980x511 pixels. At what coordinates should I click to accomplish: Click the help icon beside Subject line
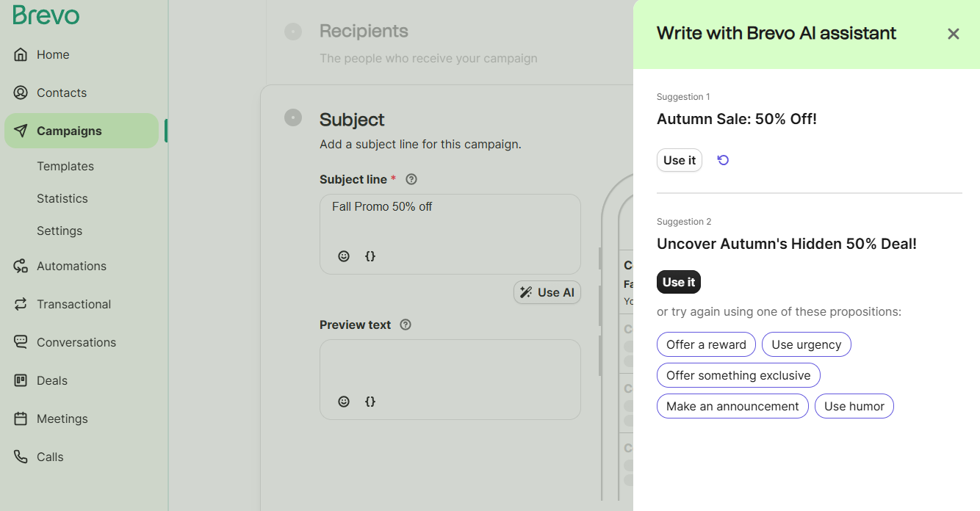[411, 179]
